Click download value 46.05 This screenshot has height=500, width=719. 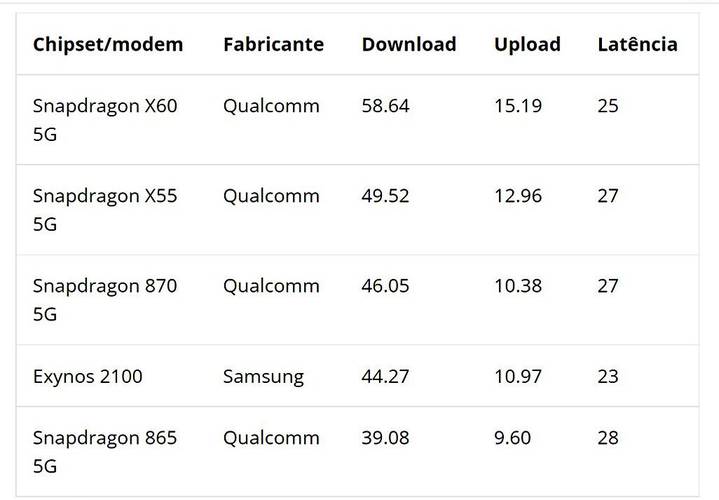point(385,286)
